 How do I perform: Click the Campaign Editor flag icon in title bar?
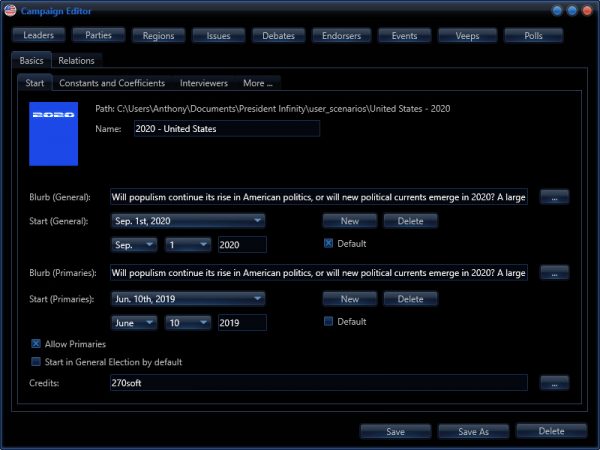(x=10, y=10)
